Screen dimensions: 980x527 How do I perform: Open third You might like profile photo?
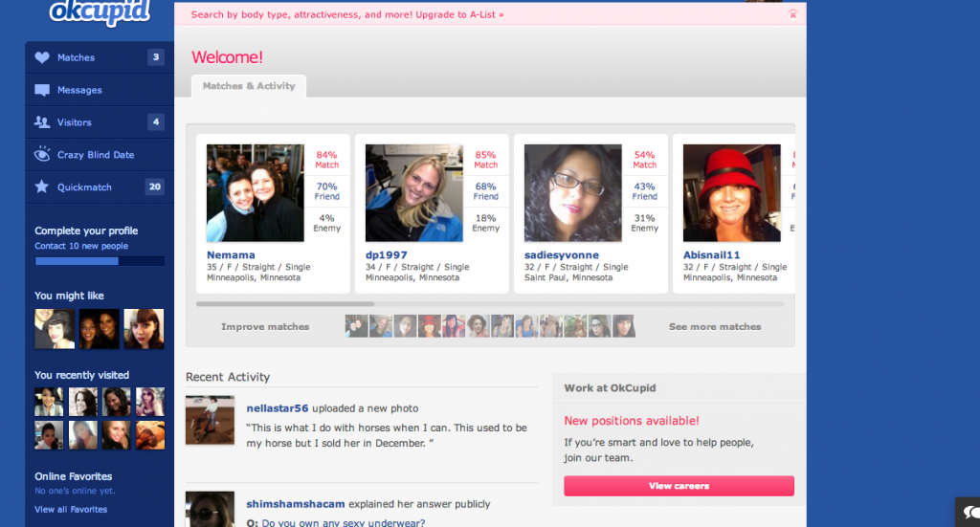tap(144, 328)
